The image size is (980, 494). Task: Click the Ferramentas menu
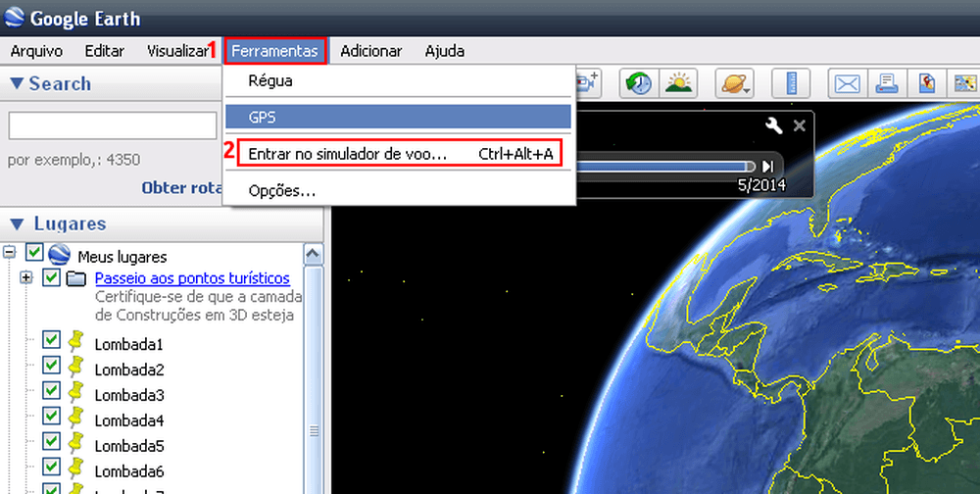tap(275, 51)
